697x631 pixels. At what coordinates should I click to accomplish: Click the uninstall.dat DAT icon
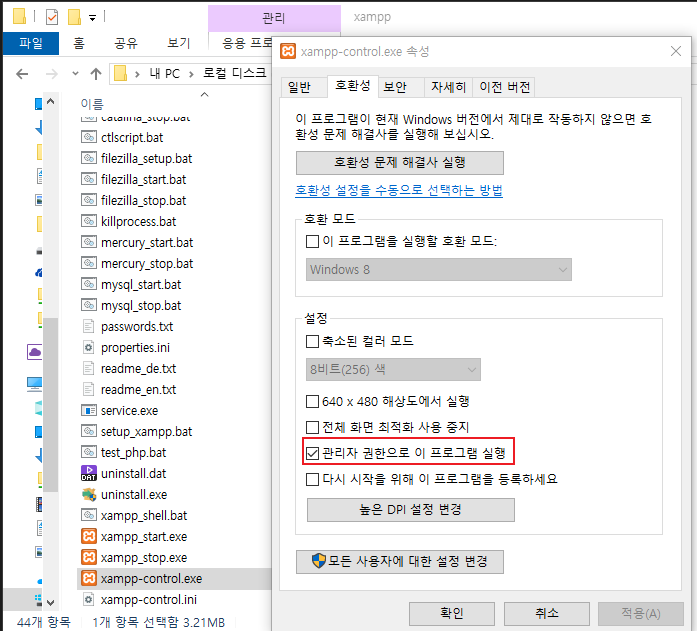pos(89,473)
